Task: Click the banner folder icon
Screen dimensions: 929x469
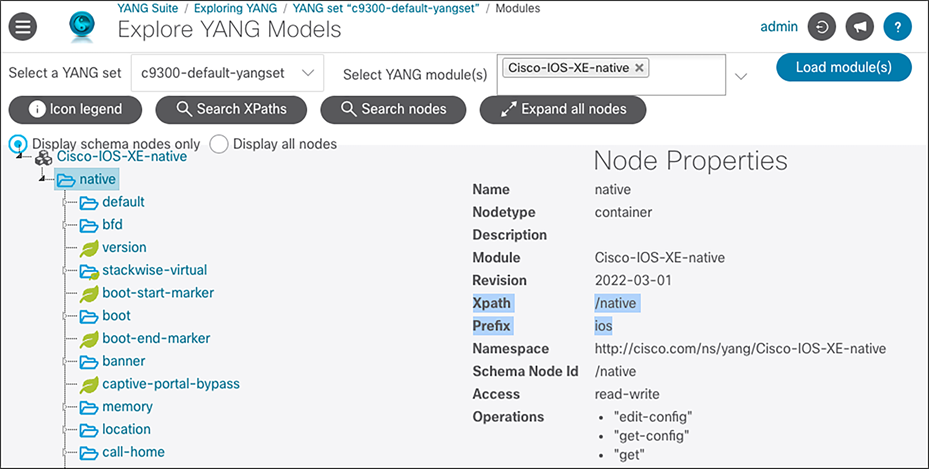Action: tap(89, 361)
